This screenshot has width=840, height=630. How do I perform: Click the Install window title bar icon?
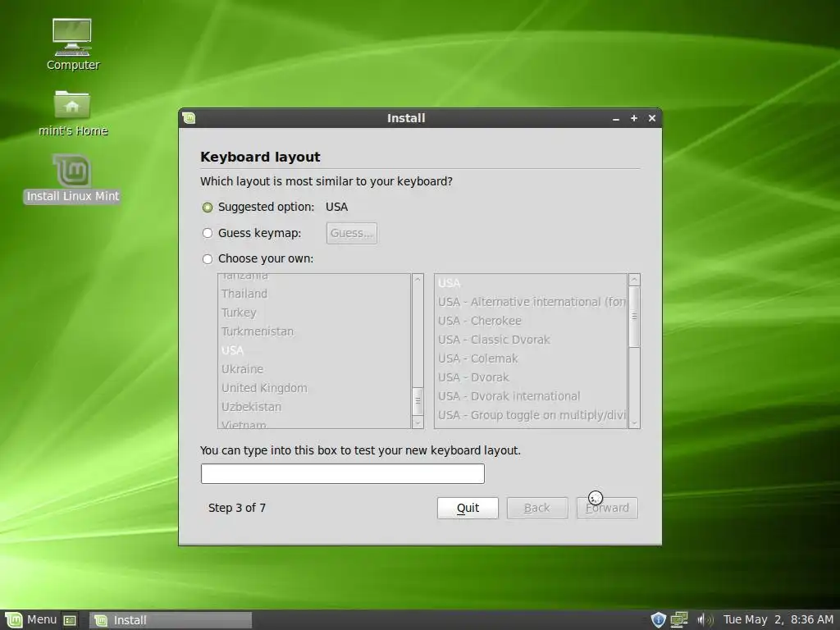click(x=189, y=118)
